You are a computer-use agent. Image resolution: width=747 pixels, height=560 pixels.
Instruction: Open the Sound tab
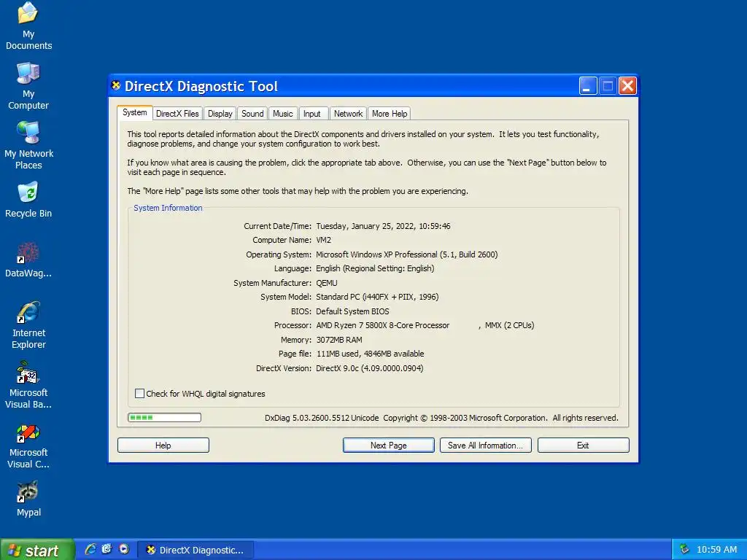tap(252, 114)
